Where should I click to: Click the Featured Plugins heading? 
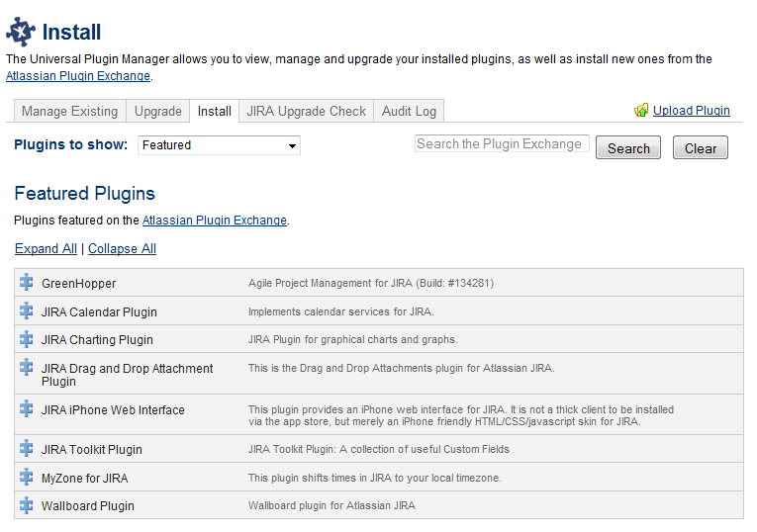[x=84, y=194]
